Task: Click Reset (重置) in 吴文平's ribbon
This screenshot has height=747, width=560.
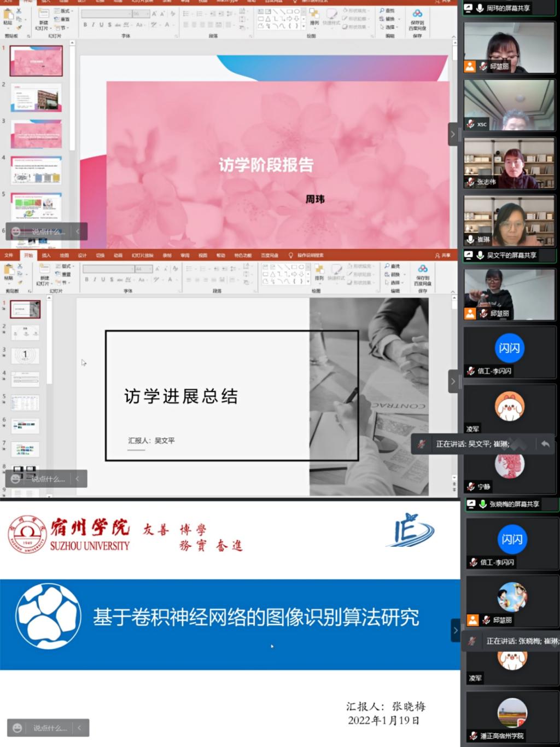Action: pyautogui.click(x=63, y=274)
